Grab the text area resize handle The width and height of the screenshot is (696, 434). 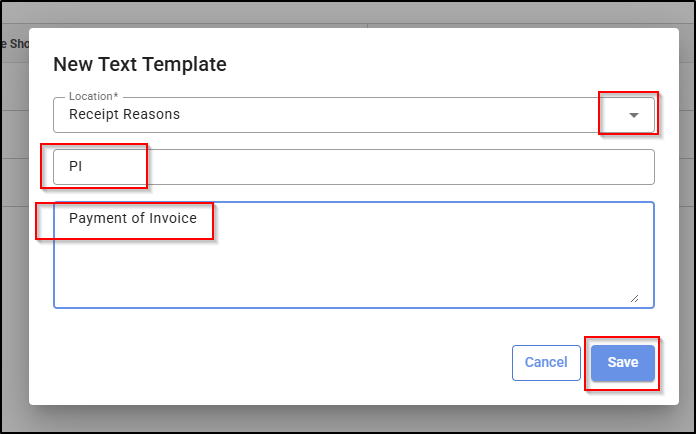(x=634, y=298)
